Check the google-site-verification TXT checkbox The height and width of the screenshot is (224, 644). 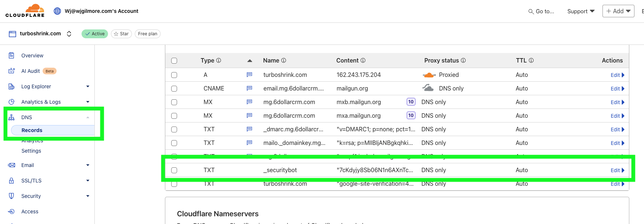pos(174,184)
